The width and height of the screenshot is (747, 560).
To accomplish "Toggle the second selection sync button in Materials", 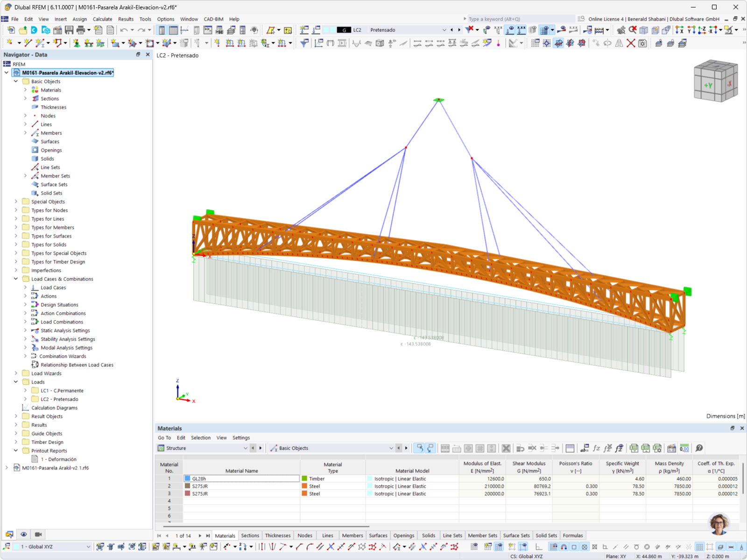I will coord(430,448).
